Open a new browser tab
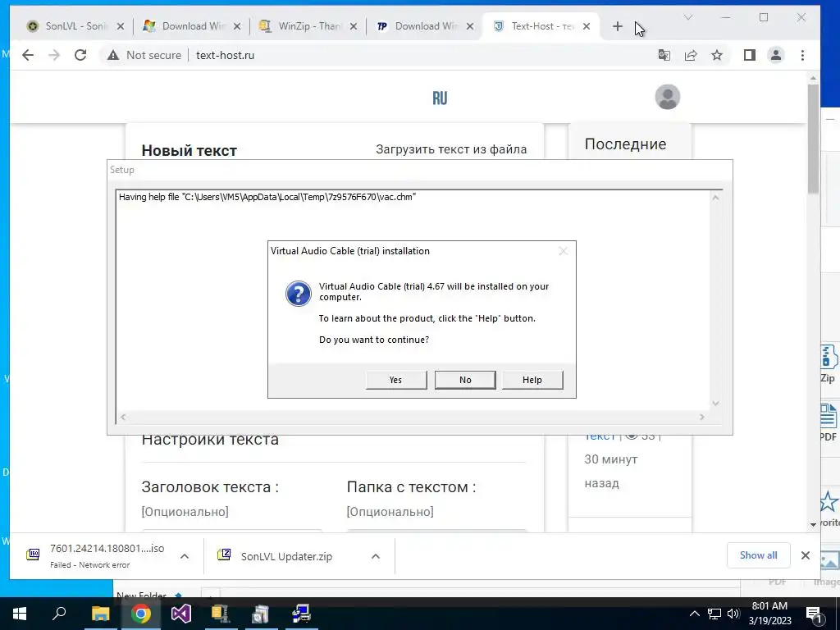This screenshot has width=840, height=630. pos(617,26)
